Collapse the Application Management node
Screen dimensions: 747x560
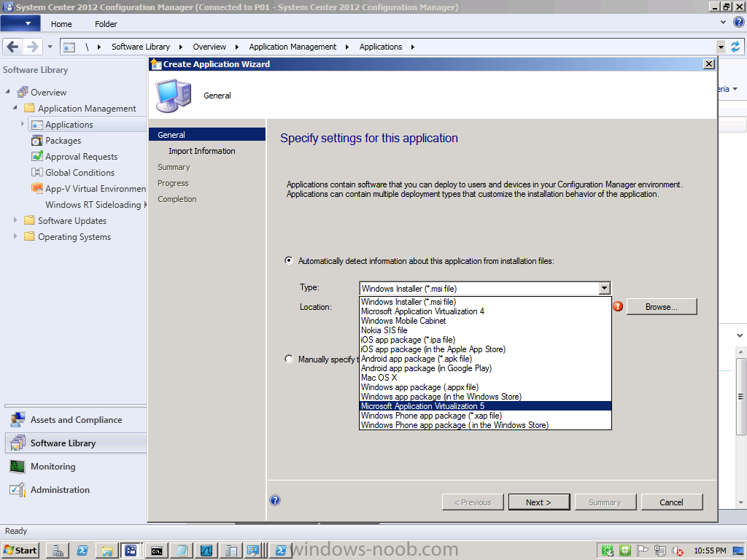(15, 108)
